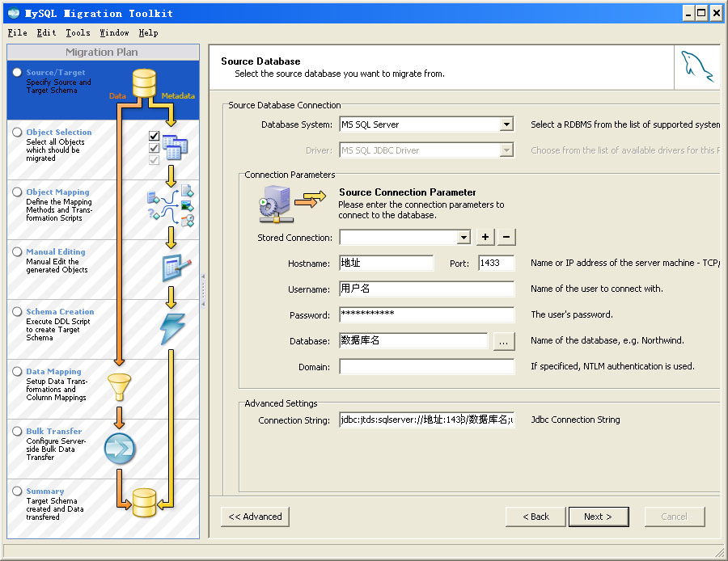This screenshot has width=728, height=561.
Task: Open the Window menu
Action: coord(113,33)
